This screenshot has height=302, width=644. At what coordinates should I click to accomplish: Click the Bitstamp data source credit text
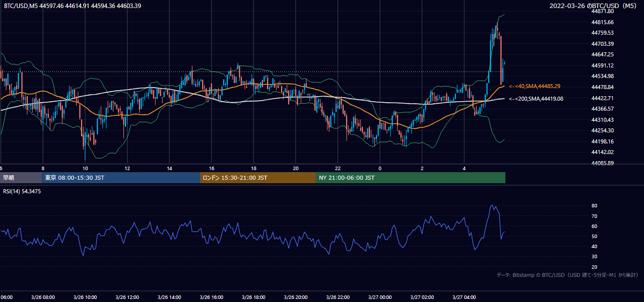coord(567,275)
